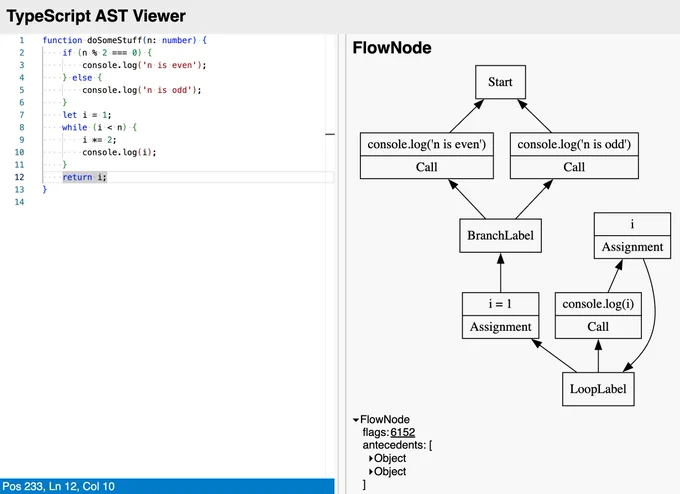Screen dimensions: 680x494
Task: Click the console.log(i) Call node
Action: 598,315
